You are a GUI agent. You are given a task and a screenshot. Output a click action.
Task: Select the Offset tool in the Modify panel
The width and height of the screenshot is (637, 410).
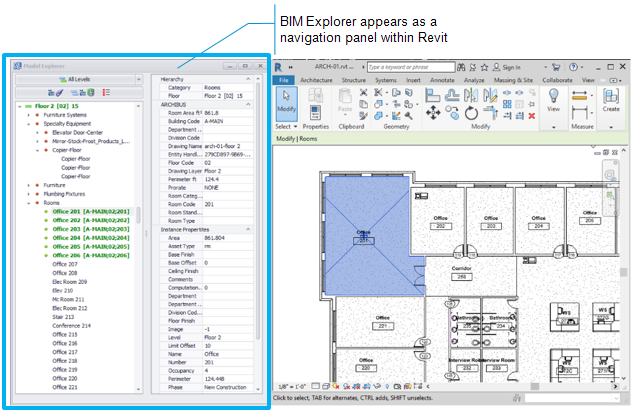click(452, 95)
